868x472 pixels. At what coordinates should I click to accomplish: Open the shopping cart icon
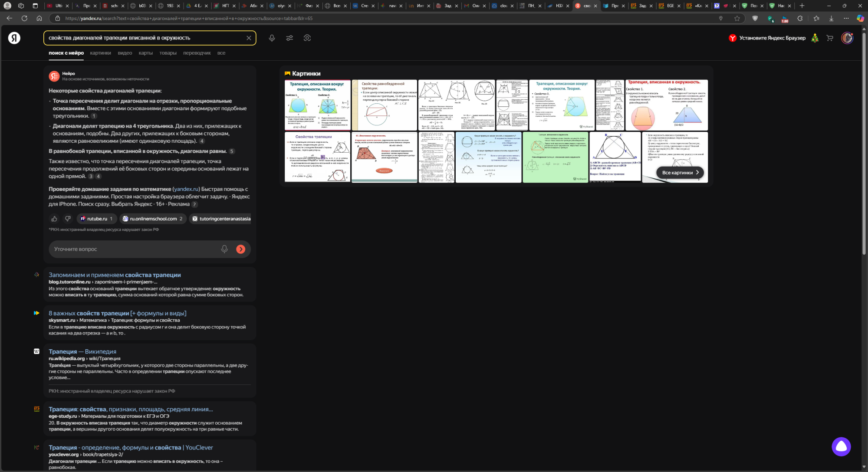pos(830,38)
